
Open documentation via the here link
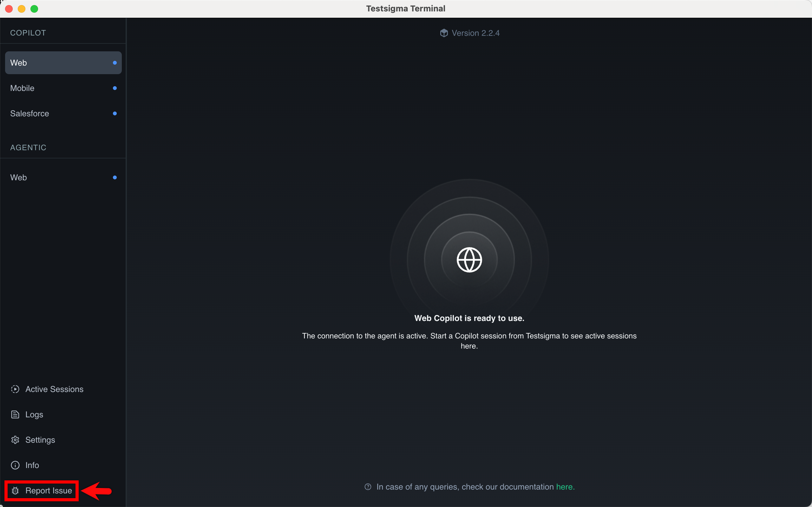pos(565,486)
